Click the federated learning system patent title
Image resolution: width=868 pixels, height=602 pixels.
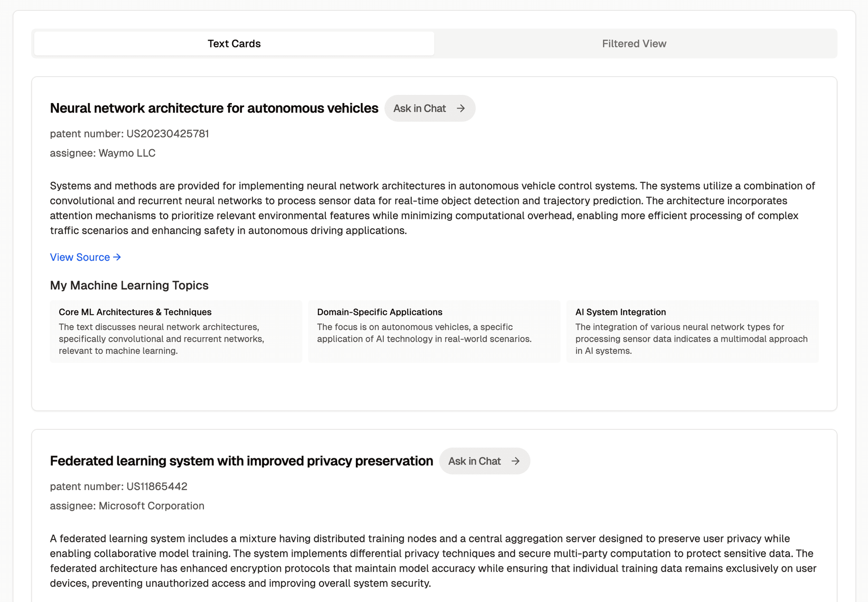241,461
